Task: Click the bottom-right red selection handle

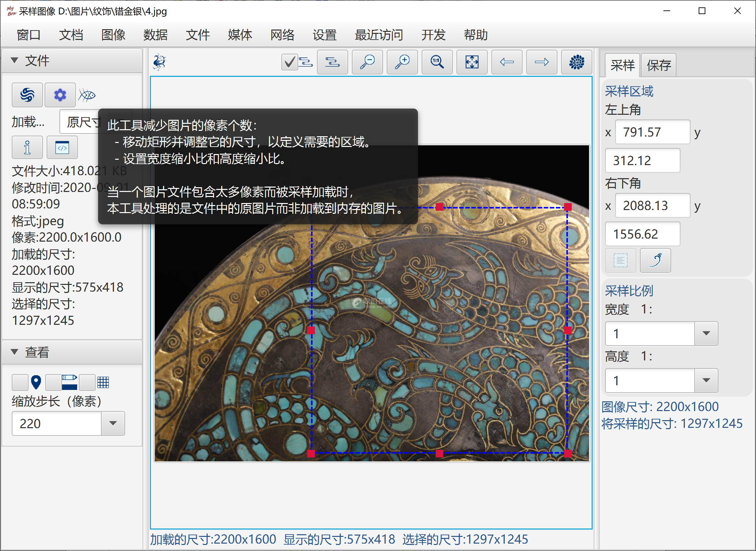Action: pyautogui.click(x=568, y=454)
